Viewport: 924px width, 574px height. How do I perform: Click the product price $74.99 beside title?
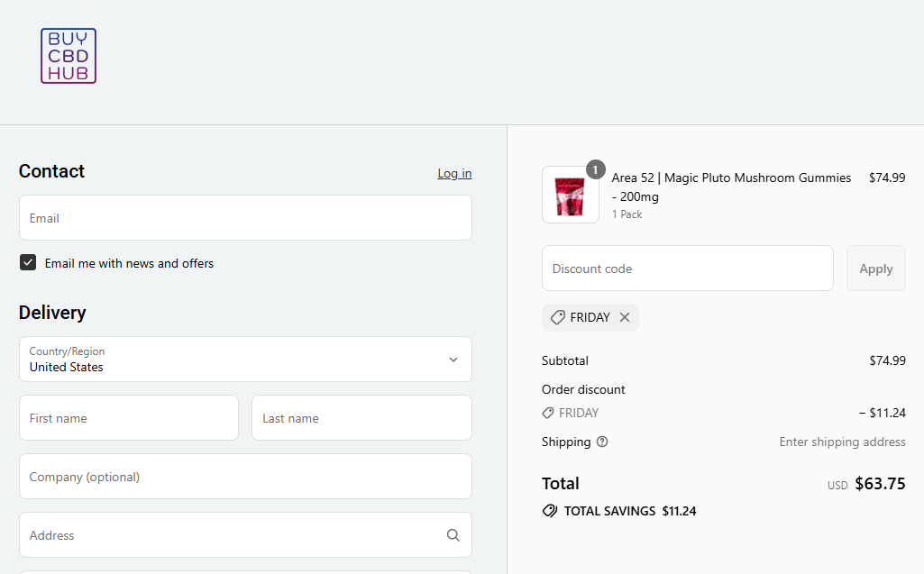click(887, 178)
